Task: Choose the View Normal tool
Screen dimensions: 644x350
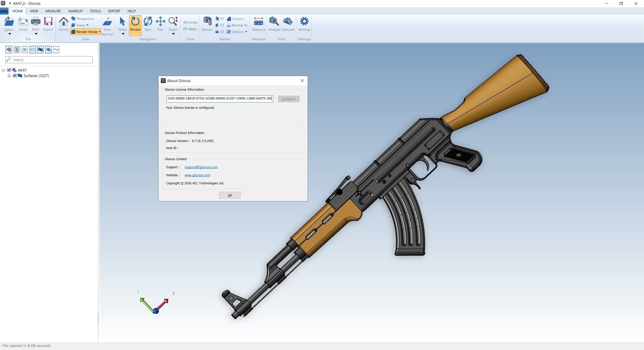Action: coord(107,27)
